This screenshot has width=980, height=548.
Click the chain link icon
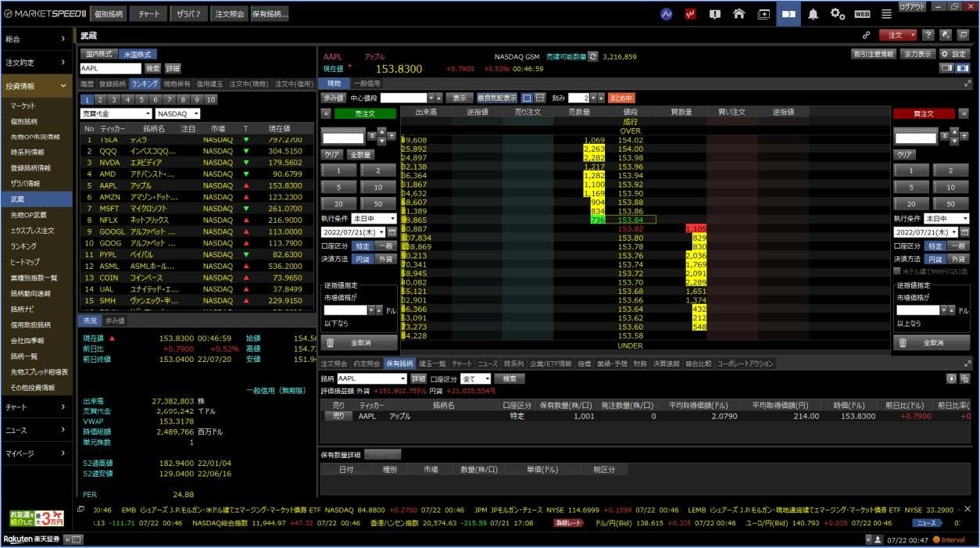click(x=866, y=35)
